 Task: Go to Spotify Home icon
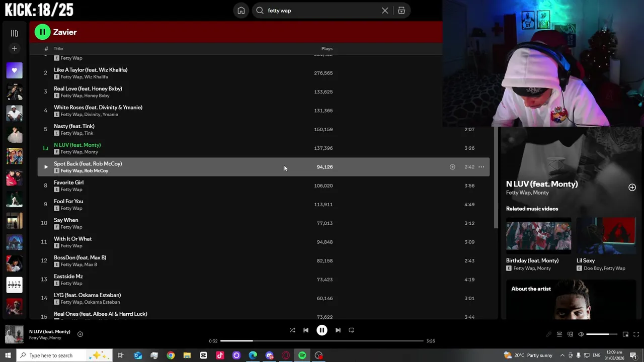coord(241,11)
